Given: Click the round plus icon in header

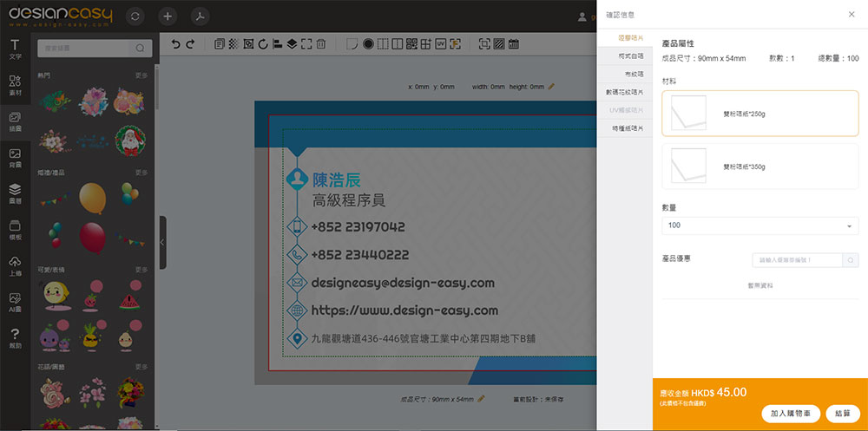Looking at the screenshot, I should [168, 16].
